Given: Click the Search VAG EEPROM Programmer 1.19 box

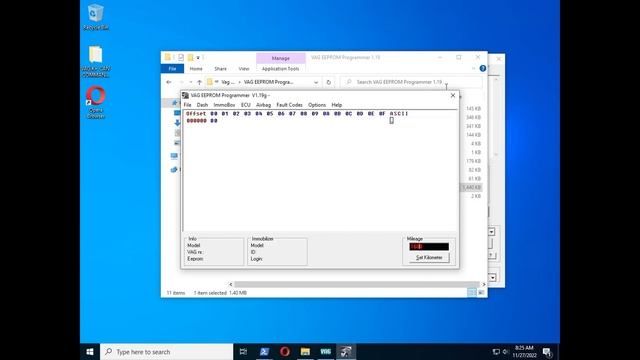Looking at the screenshot, I should coord(411,82).
